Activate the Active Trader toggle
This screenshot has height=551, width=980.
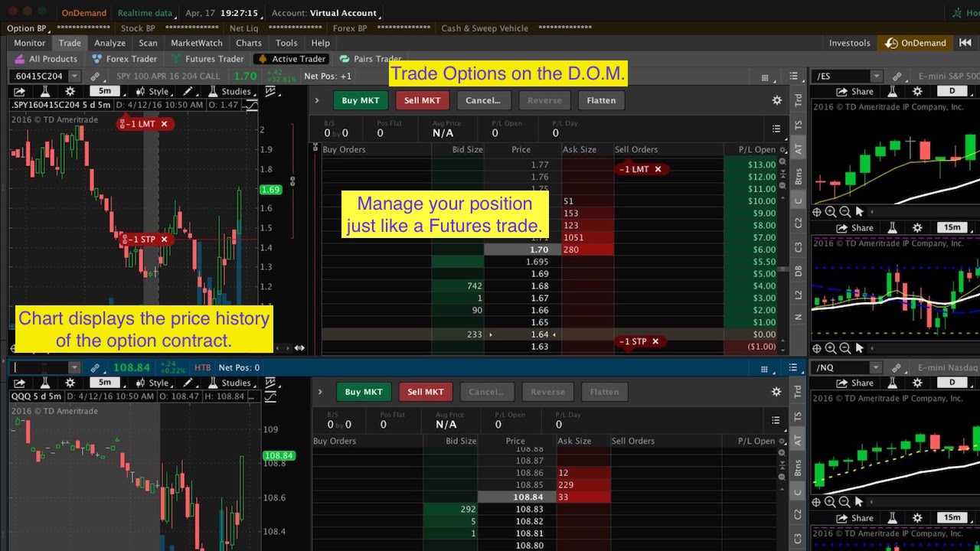tap(291, 59)
